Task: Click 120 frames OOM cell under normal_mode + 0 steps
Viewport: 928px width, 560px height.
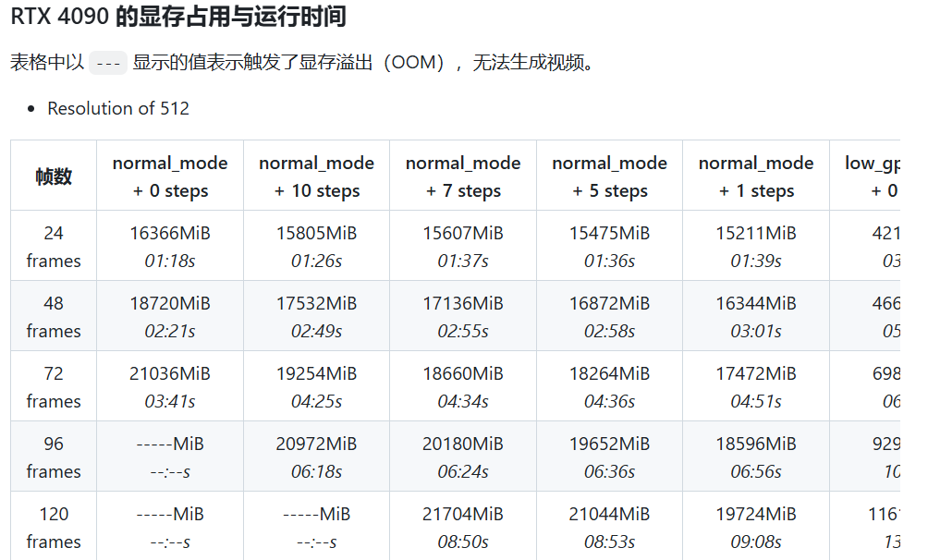Action: pos(170,526)
